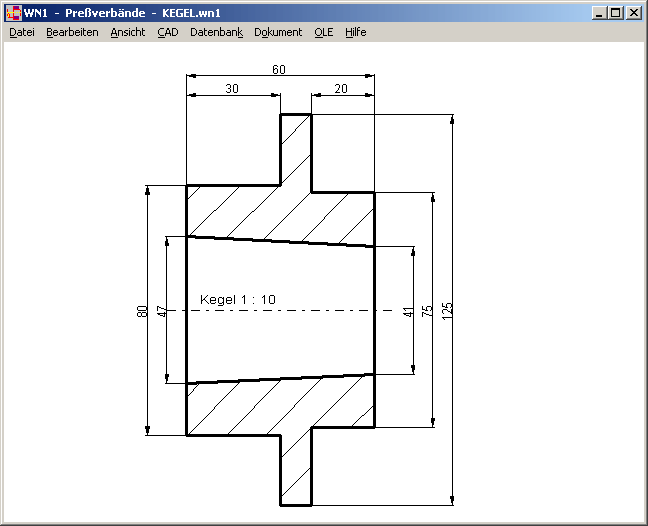Click the 'Kegel 1 : 10' label
This screenshot has width=648, height=526.
[238, 299]
